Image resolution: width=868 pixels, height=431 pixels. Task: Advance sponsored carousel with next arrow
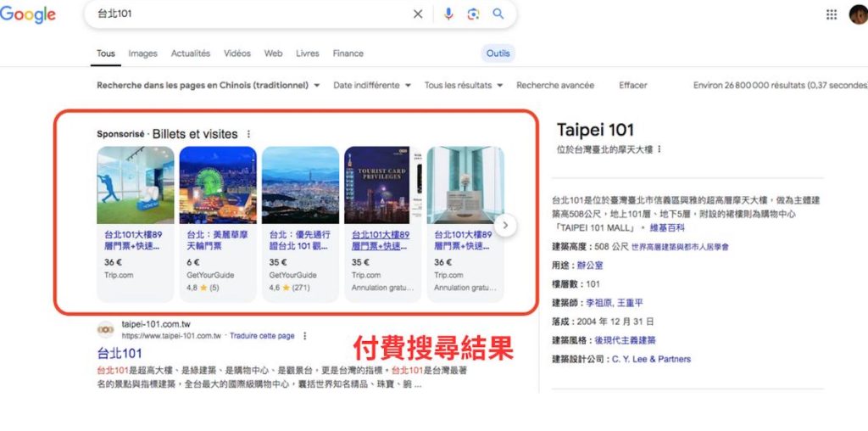505,226
